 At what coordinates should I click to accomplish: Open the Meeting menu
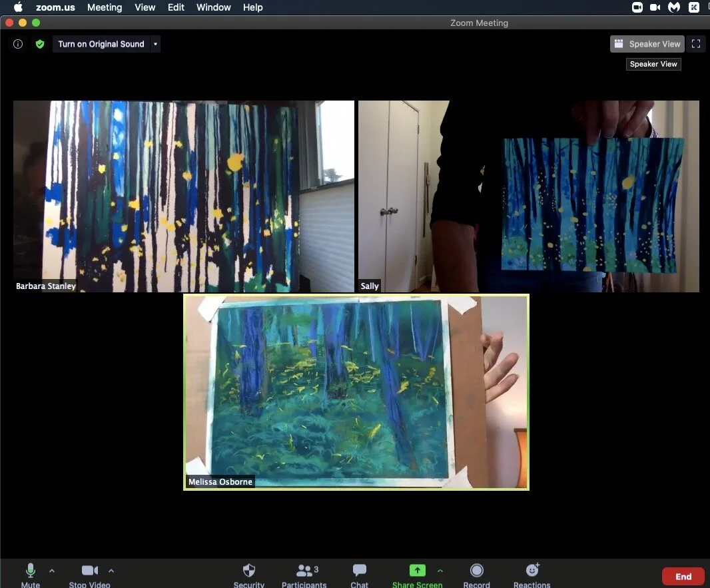coord(105,7)
